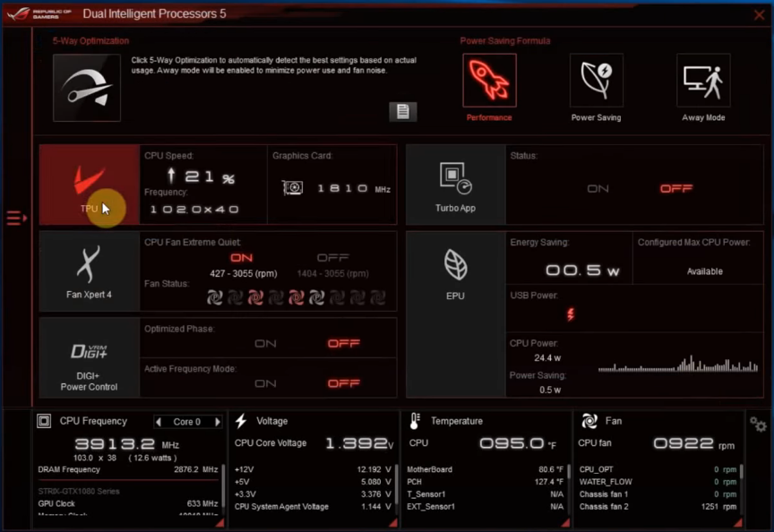Close the Dual Intelligent Processors window

pyautogui.click(x=759, y=15)
